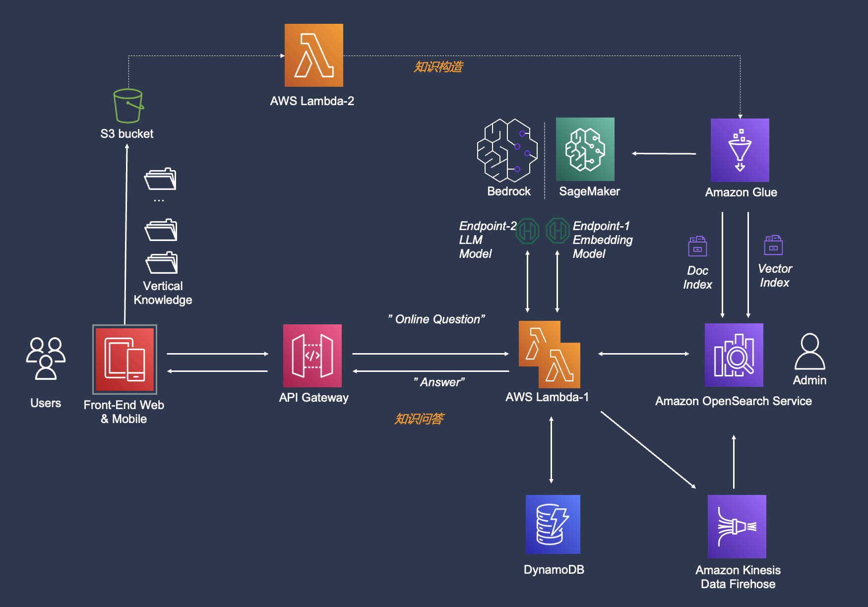Click the "Users" label

[46, 403]
